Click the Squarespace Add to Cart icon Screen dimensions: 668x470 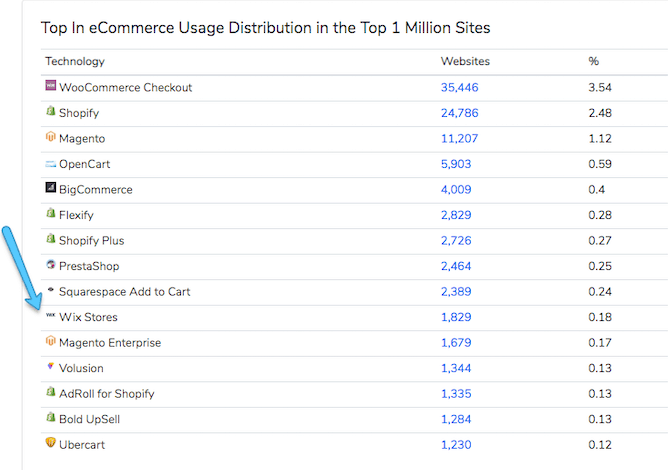click(x=51, y=289)
